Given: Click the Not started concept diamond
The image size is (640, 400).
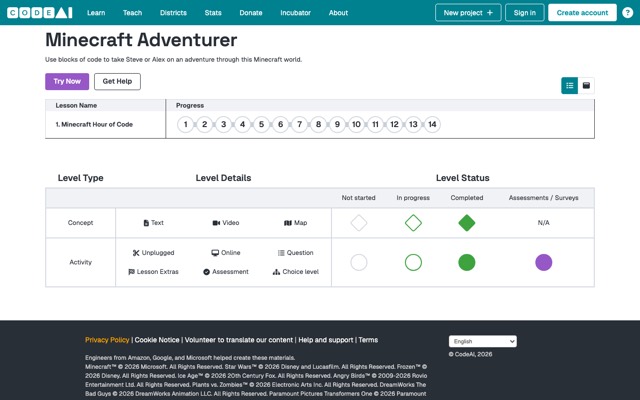Looking at the screenshot, I should point(359,223).
